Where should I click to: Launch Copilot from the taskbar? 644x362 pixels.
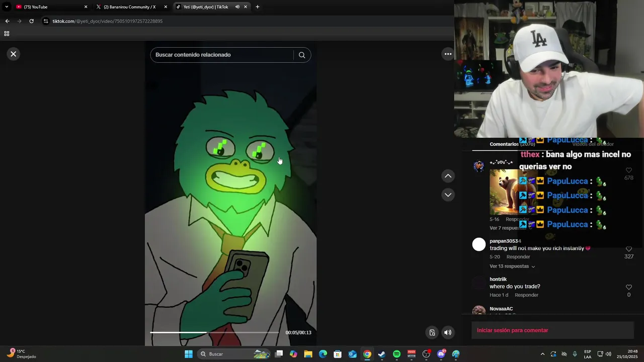[293, 354]
